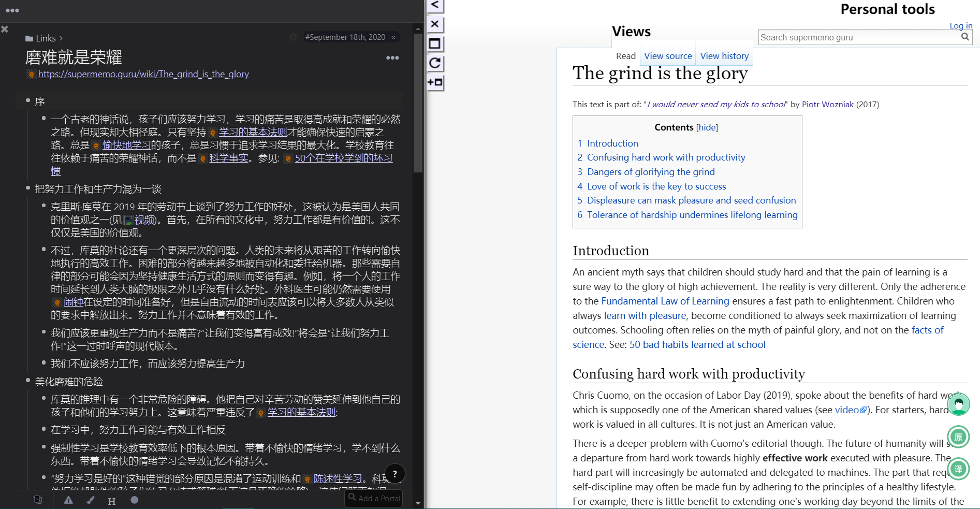Click the faint up-arrow icon beside the date tag
Viewport: 980px width, 509px height.
click(x=294, y=37)
